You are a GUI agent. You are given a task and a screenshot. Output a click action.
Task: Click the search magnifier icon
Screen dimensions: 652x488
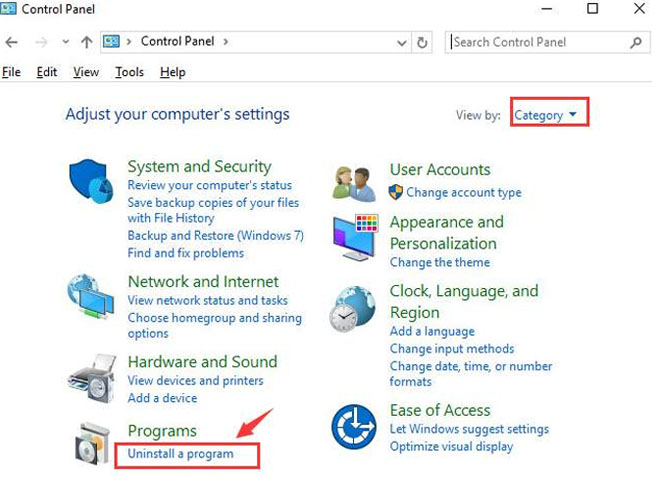tap(636, 42)
